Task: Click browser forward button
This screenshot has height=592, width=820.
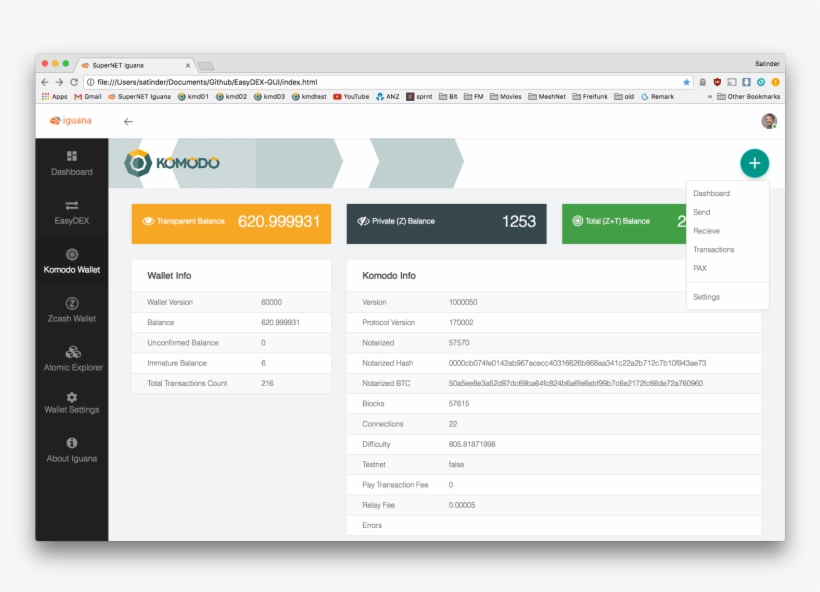Action: (59, 82)
